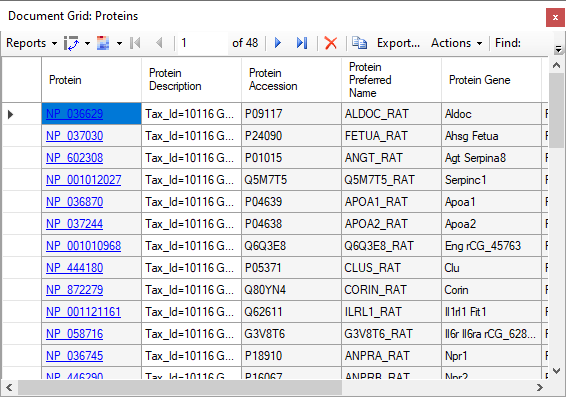Go to the previous page arrow
This screenshot has width=566, height=397.
tap(159, 43)
